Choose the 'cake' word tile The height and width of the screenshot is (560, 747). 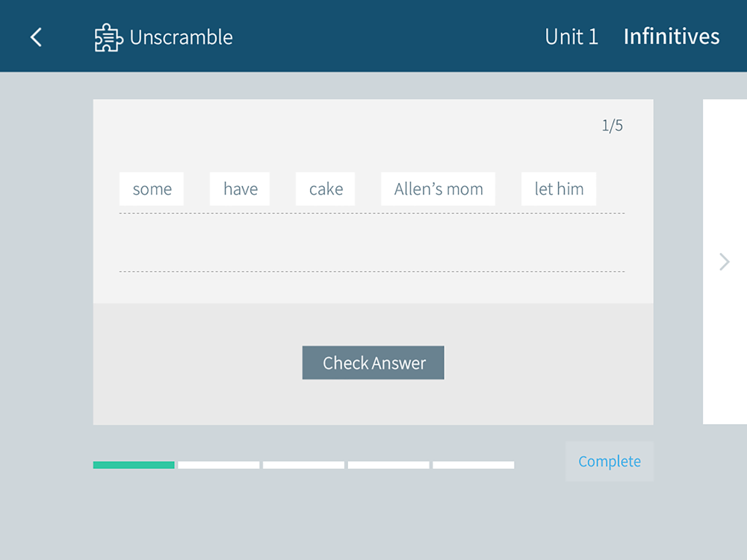[x=326, y=189]
